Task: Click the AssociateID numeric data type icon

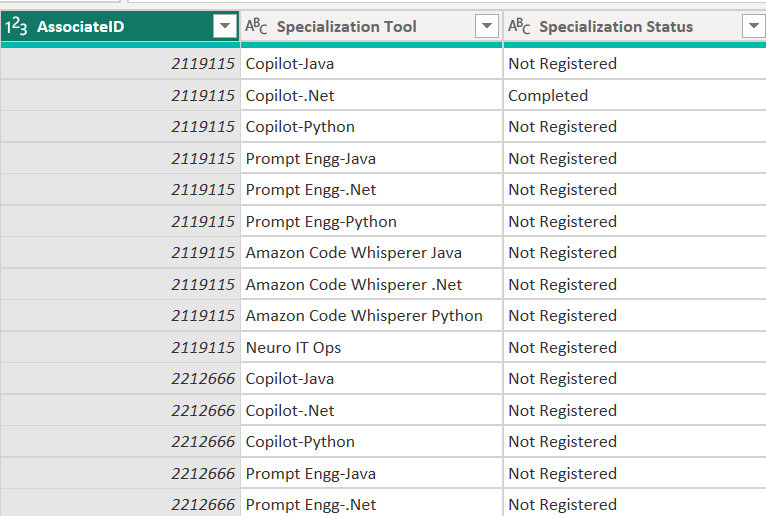Action: pyautogui.click(x=16, y=26)
